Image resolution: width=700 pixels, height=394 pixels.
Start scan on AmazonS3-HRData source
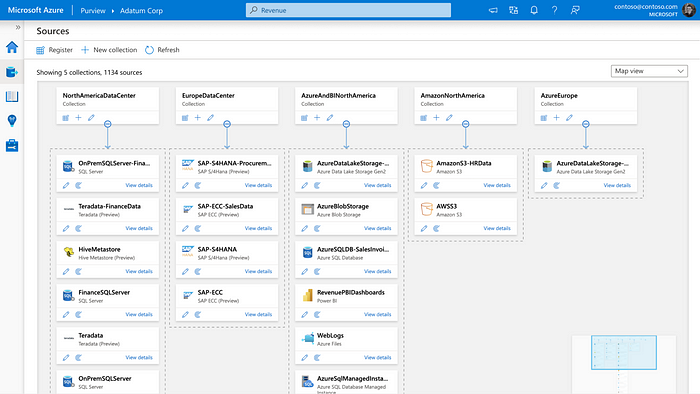(x=437, y=185)
